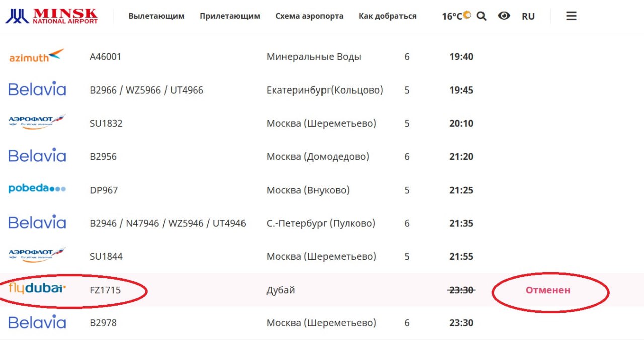Viewport: 644px width, 358px height.
Task: Select the flight FZ1715 number
Action: [105, 290]
